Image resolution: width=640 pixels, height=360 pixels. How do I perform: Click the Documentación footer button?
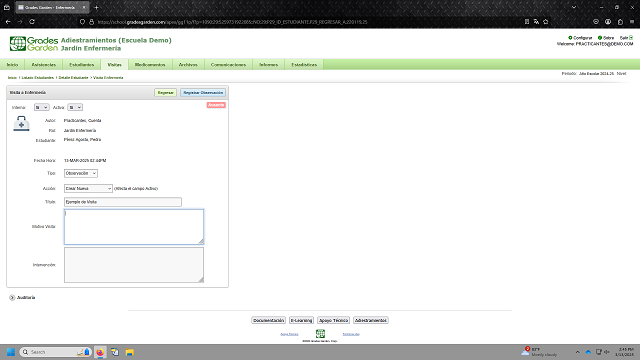click(268, 320)
